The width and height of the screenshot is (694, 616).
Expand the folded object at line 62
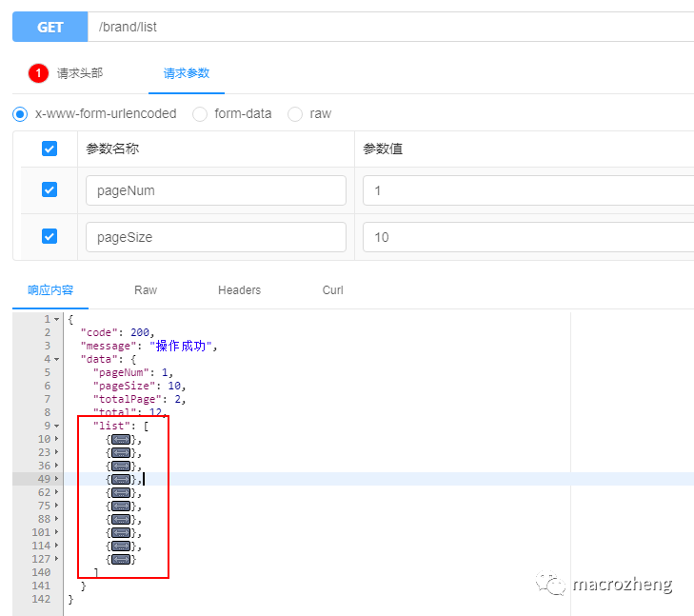pos(57,492)
